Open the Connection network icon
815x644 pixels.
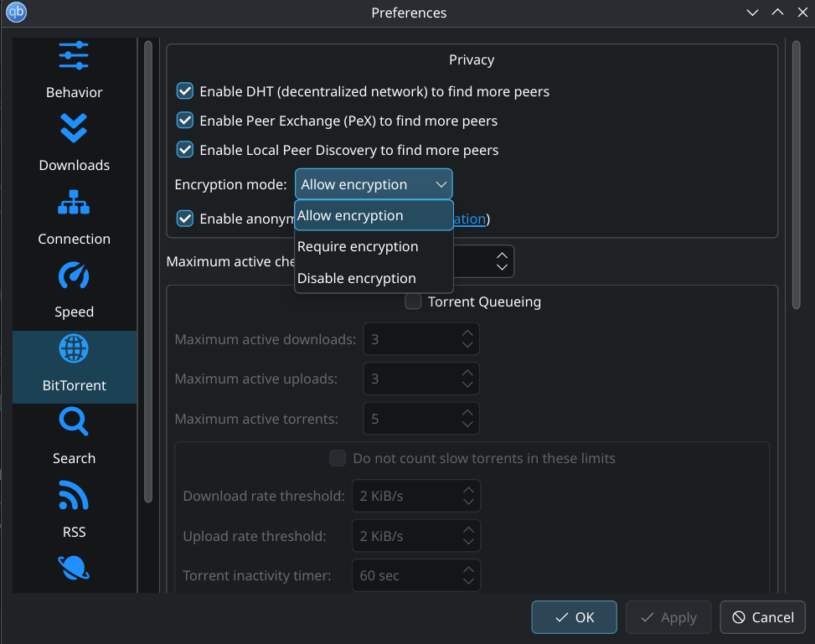(74, 202)
